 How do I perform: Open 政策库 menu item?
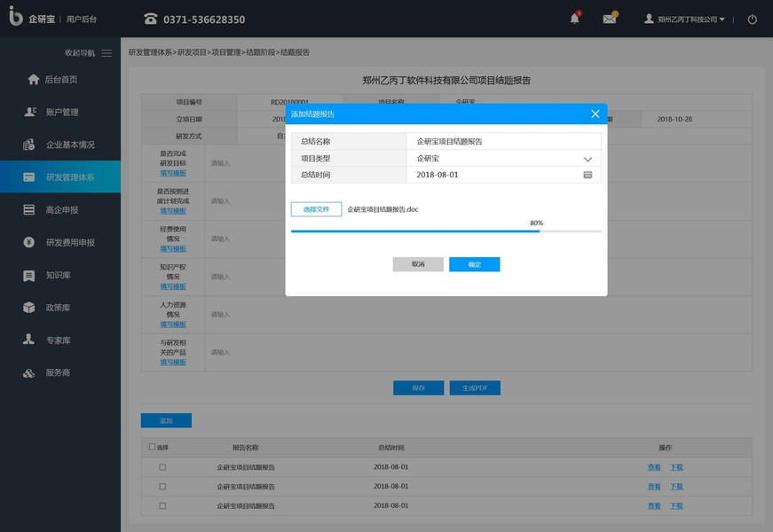(x=60, y=308)
